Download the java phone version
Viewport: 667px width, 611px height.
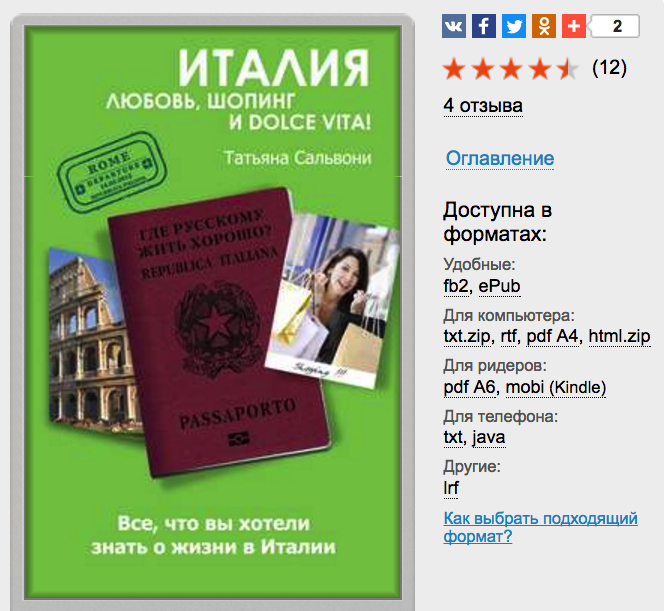(x=488, y=437)
